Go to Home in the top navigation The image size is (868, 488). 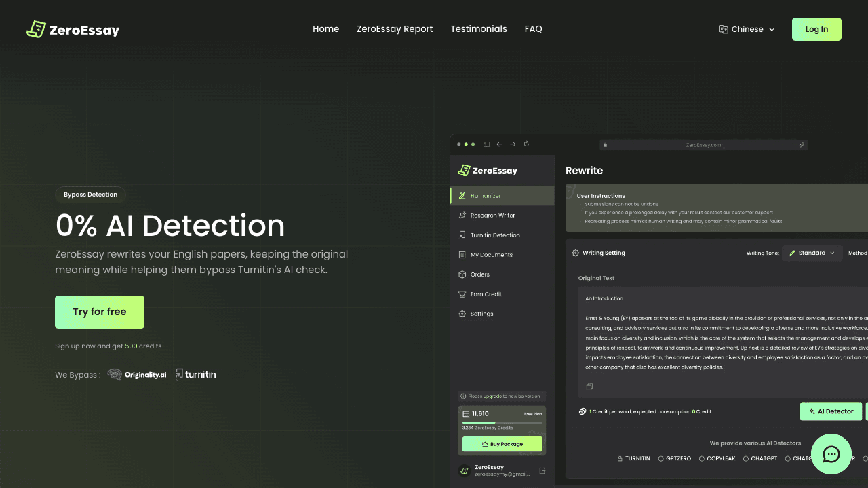coord(325,29)
